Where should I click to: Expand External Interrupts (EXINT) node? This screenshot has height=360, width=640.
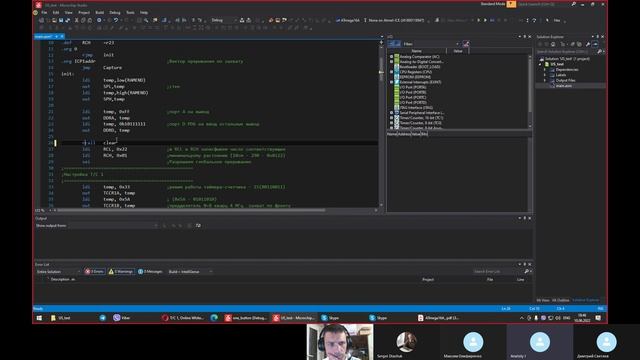(x=391, y=82)
